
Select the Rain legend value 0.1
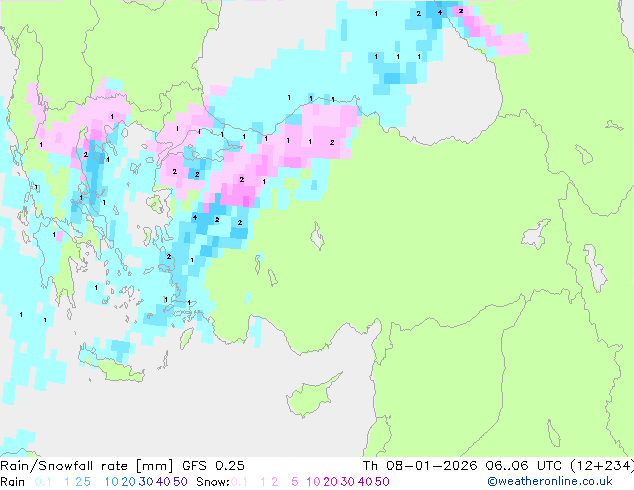[43, 482]
